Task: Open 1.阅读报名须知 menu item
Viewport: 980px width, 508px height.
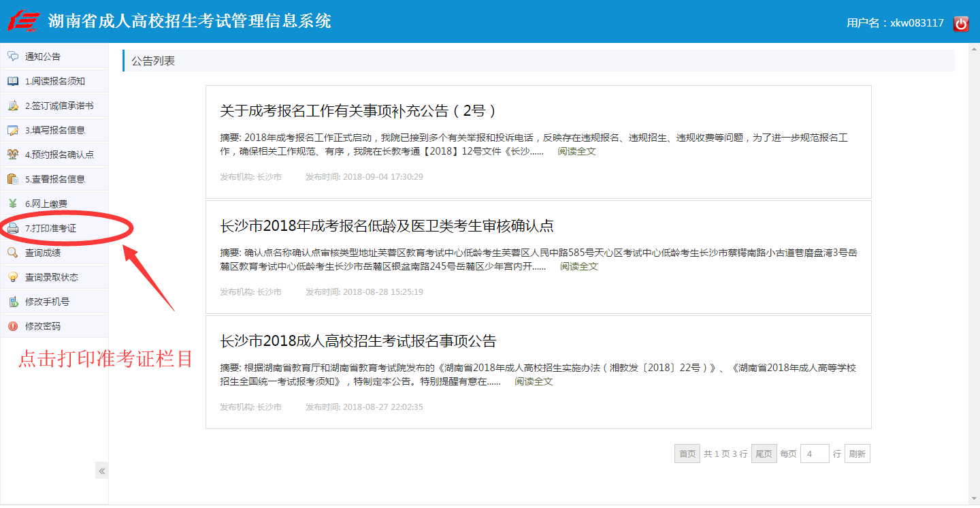Action: pos(54,81)
